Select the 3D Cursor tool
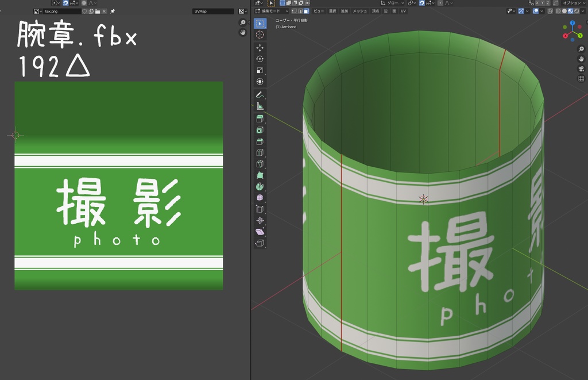Viewport: 588px width, 380px height. 260,33
